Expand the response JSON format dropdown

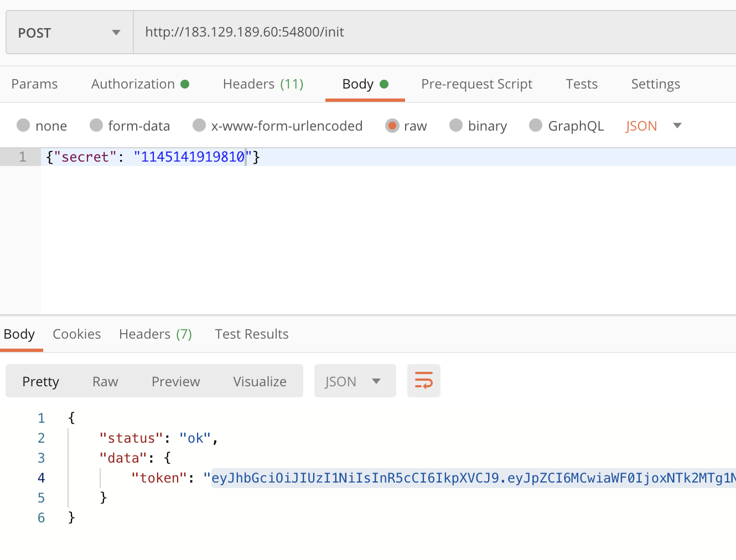coord(355,381)
